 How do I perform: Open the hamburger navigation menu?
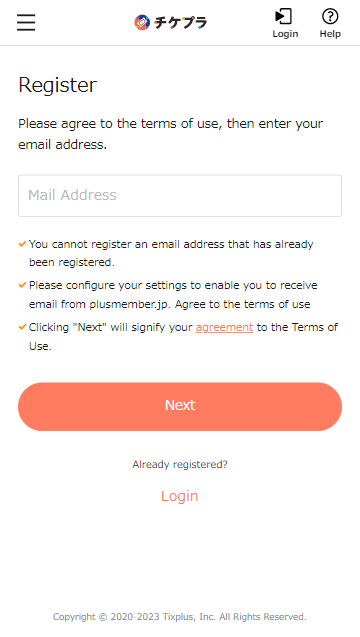click(x=26, y=22)
